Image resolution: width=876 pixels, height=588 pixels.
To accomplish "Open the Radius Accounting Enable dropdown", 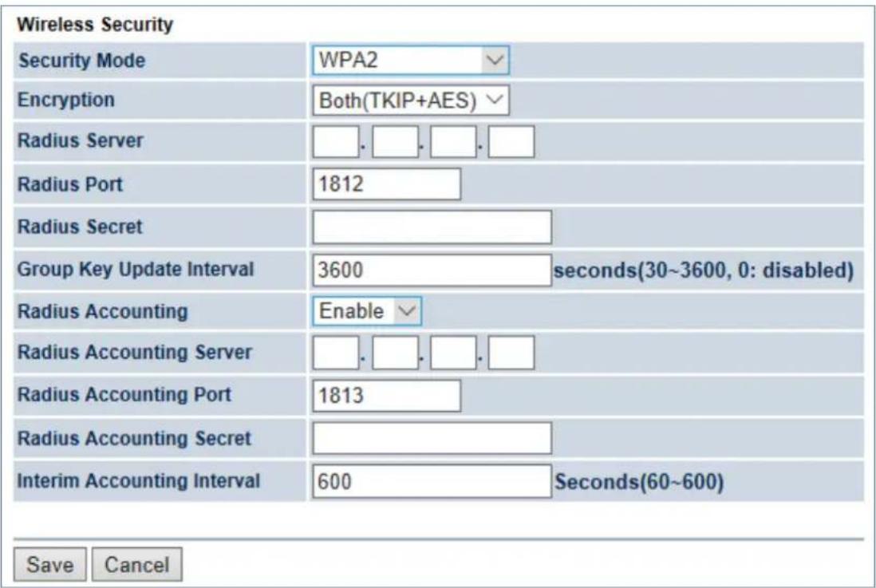I will point(367,311).
